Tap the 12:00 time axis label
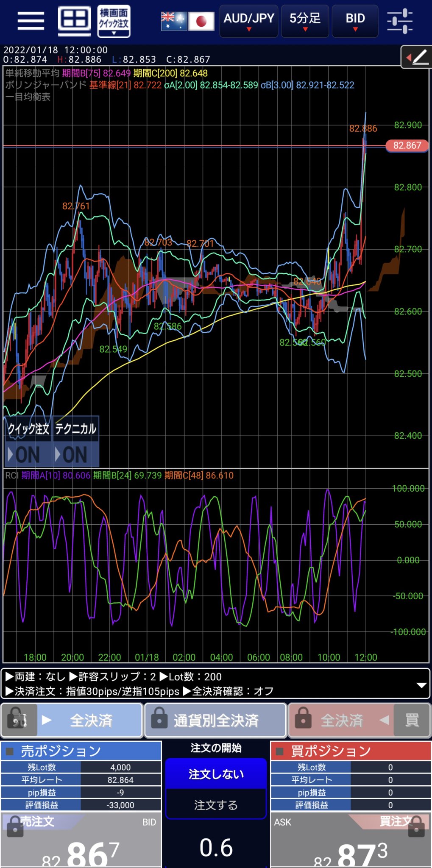The height and width of the screenshot is (868, 432). [365, 657]
